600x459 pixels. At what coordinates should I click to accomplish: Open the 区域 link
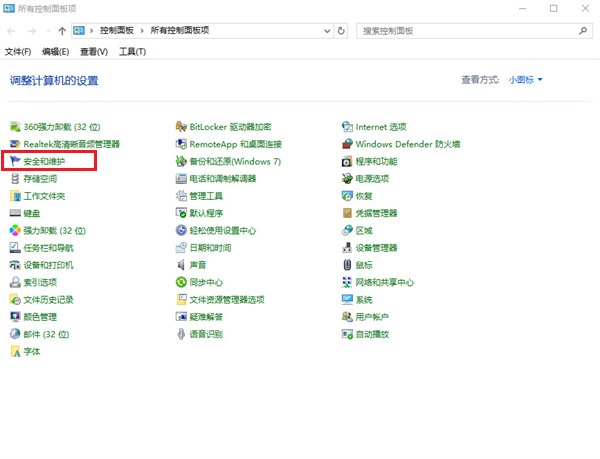[364, 231]
